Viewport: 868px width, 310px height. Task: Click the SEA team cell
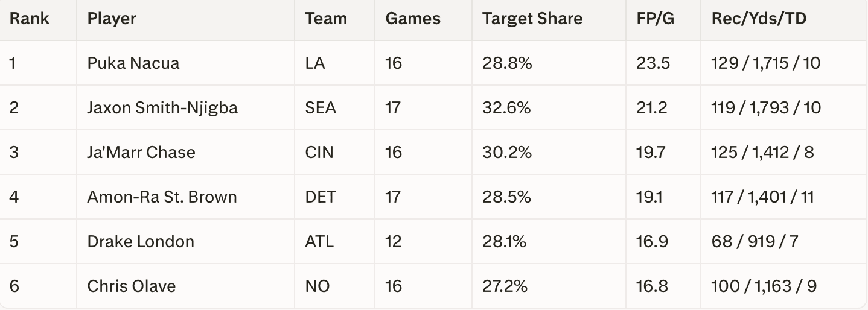(321, 107)
